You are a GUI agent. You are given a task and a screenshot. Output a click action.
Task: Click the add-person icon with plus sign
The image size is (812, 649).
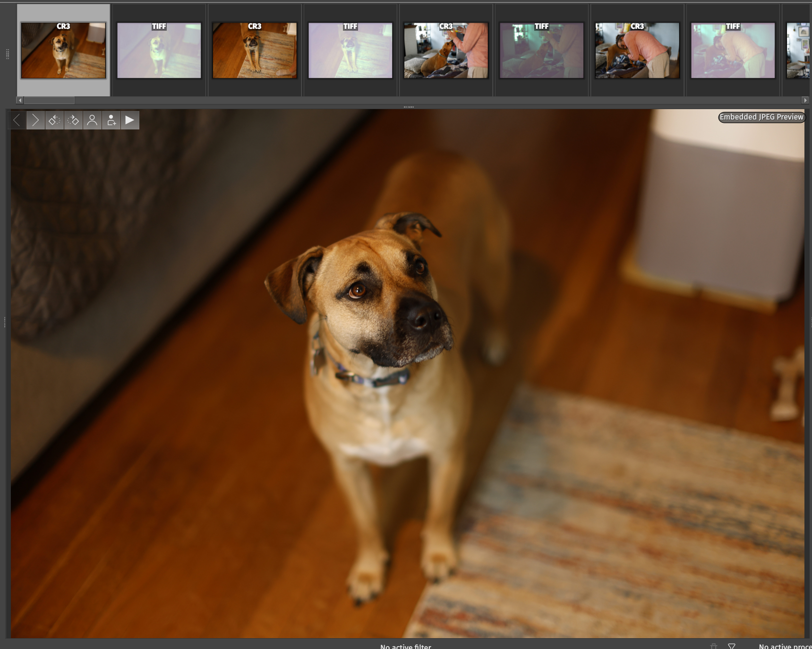point(111,120)
